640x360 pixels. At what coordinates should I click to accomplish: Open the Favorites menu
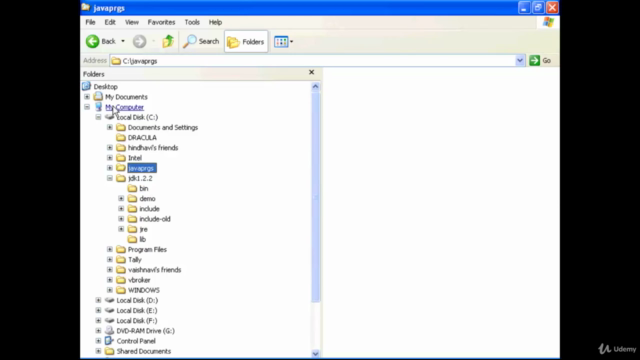(161, 22)
